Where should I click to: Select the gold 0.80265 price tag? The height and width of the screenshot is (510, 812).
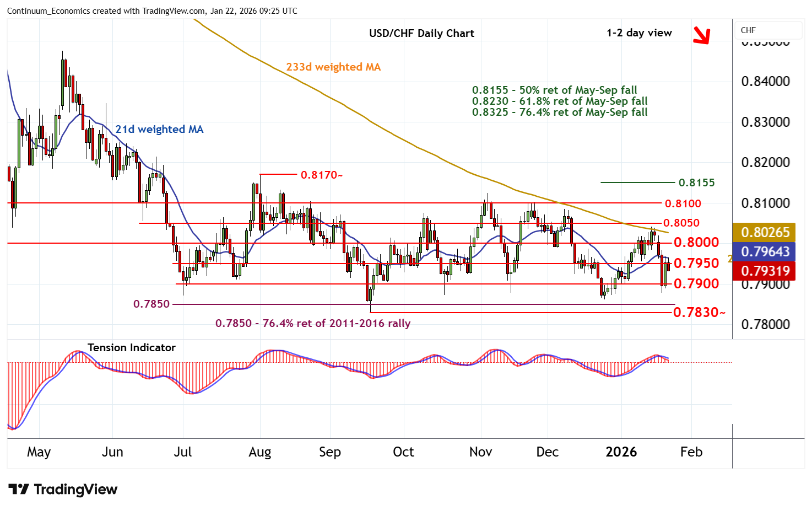(765, 233)
